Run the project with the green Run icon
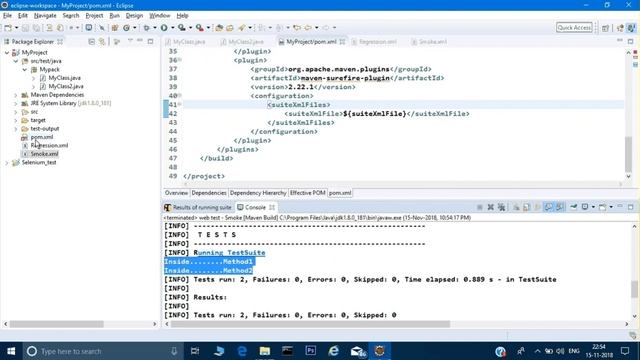This screenshot has height=360, width=640. coord(164,28)
